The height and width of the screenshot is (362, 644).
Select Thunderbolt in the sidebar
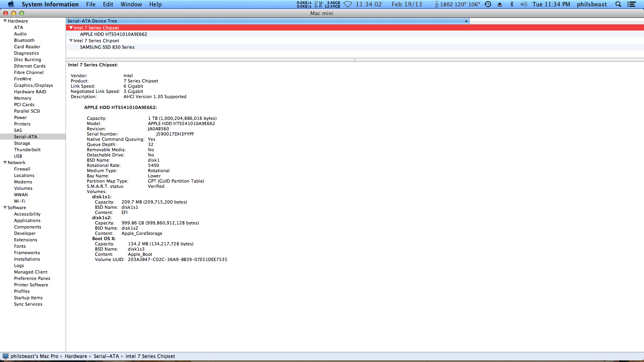click(27, 150)
